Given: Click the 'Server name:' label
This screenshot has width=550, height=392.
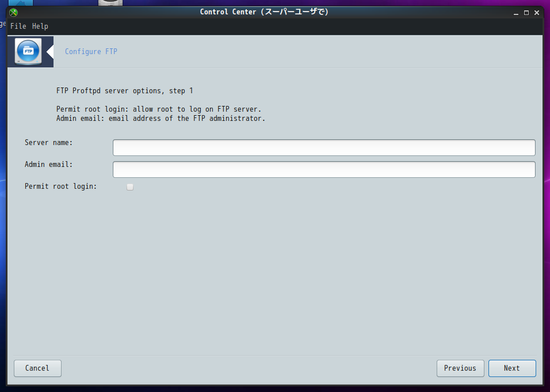Looking at the screenshot, I should coord(48,143).
